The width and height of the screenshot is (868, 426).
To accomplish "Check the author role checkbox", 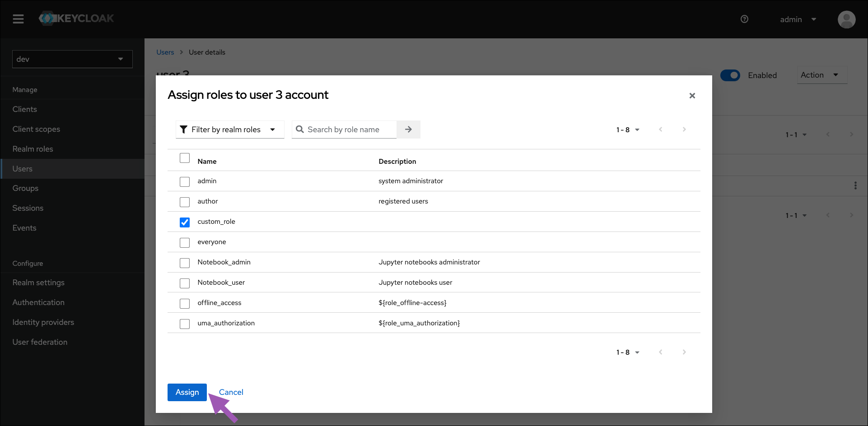I will (185, 202).
